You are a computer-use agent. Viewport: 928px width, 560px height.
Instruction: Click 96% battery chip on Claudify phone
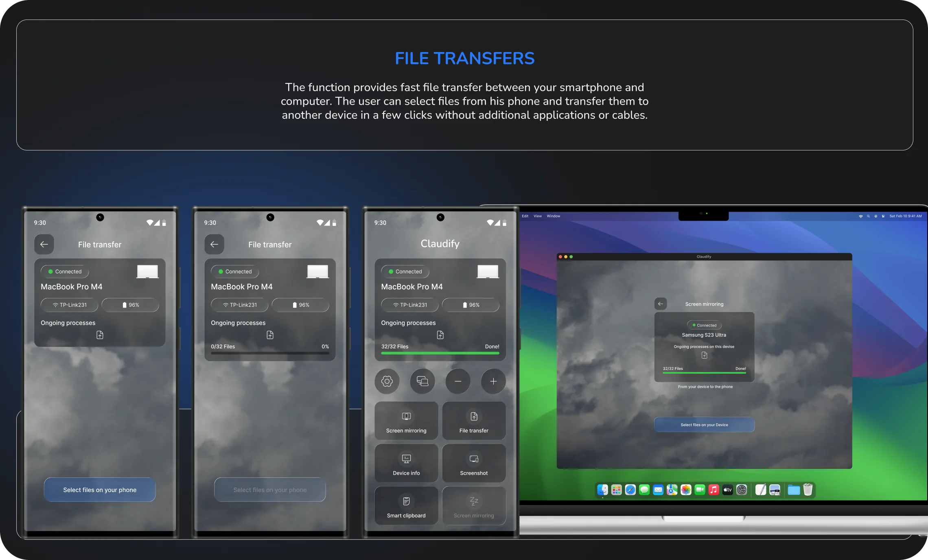pyautogui.click(x=471, y=305)
